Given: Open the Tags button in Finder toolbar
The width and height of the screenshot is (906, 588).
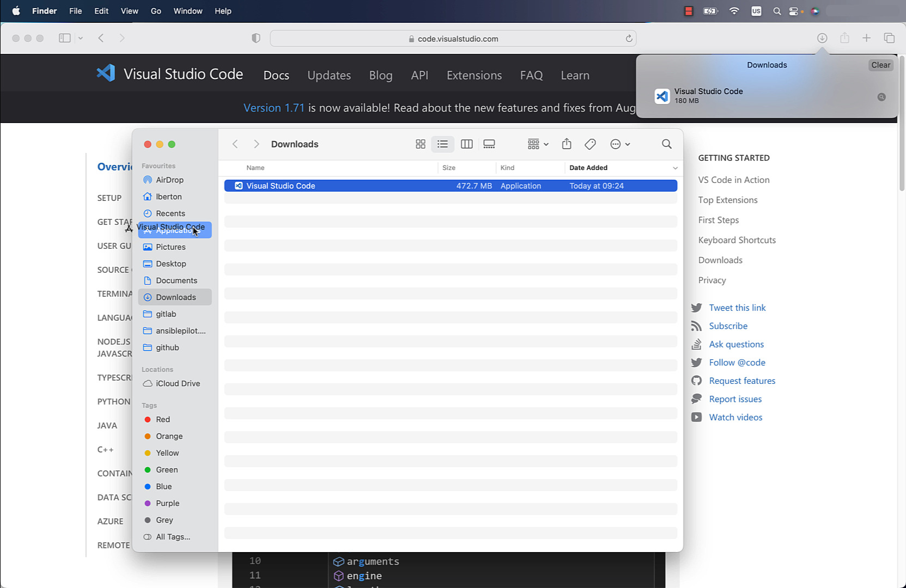Looking at the screenshot, I should [590, 144].
